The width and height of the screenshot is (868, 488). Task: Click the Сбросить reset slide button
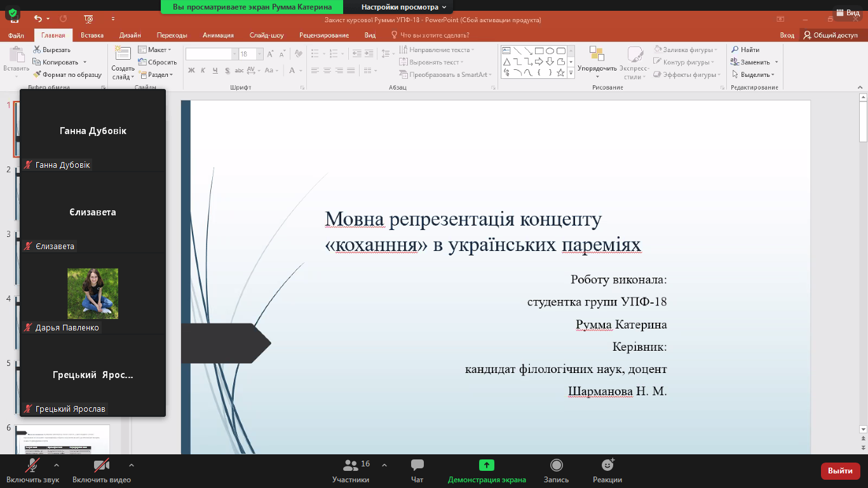(x=158, y=62)
